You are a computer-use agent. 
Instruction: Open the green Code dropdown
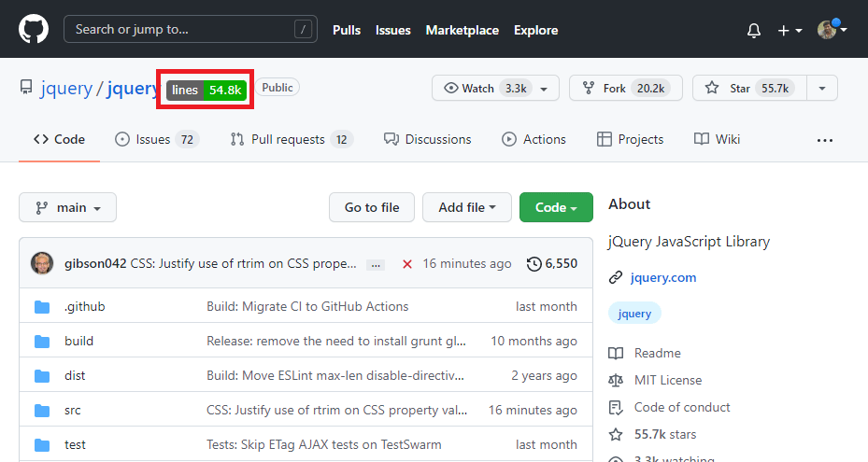coord(556,207)
